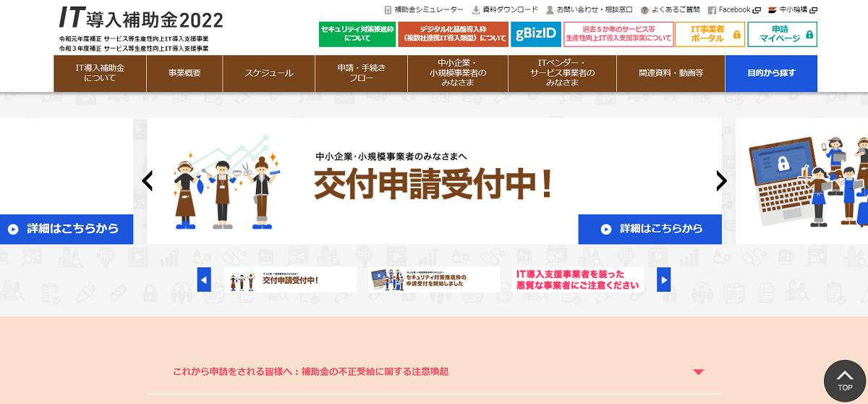
Task: Click the blue right arrow of the thumbnail carousel
Action: 664,279
